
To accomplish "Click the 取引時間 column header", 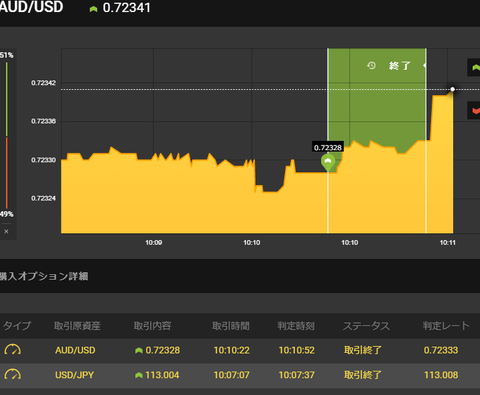I will tap(231, 326).
